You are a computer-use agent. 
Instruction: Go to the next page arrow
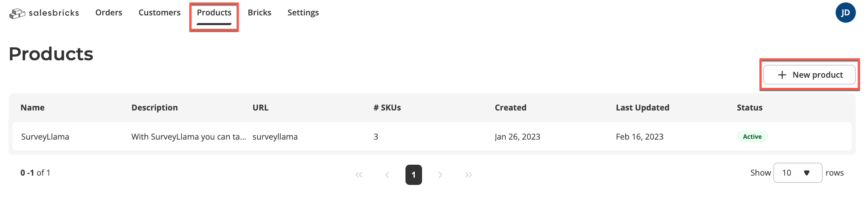click(x=440, y=175)
